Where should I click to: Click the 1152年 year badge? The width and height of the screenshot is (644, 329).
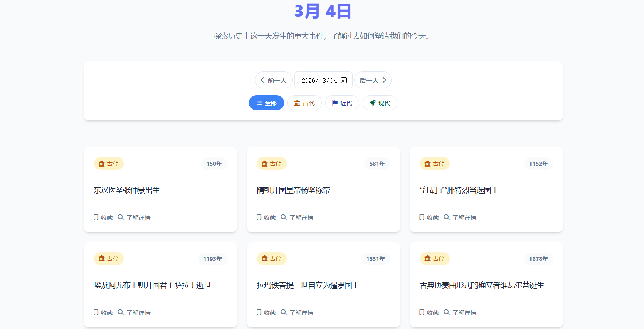point(538,164)
